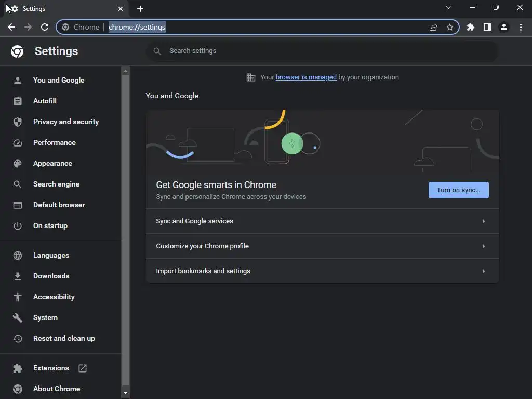Click the sidebar scrollbar down arrow
The image size is (532, 399).
point(125,394)
